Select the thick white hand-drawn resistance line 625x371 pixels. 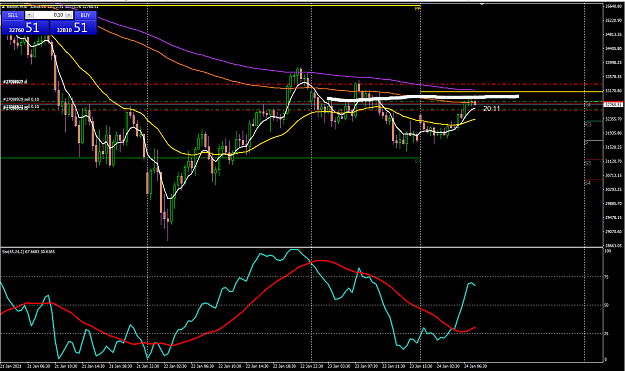click(423, 97)
